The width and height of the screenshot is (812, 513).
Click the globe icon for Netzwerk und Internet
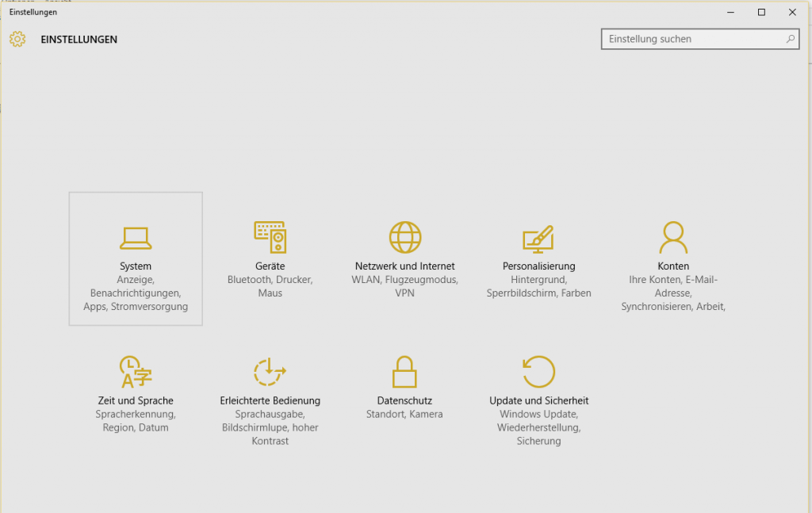pos(405,237)
